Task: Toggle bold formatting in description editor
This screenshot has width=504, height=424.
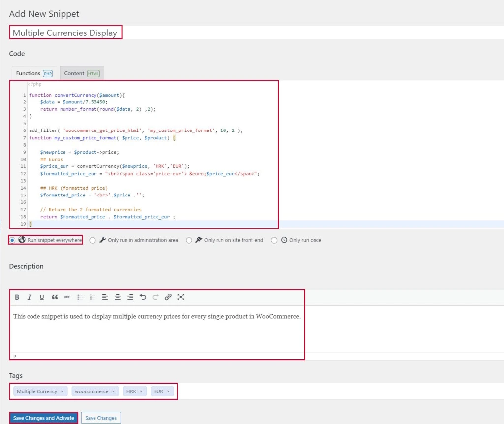Action: (x=17, y=297)
